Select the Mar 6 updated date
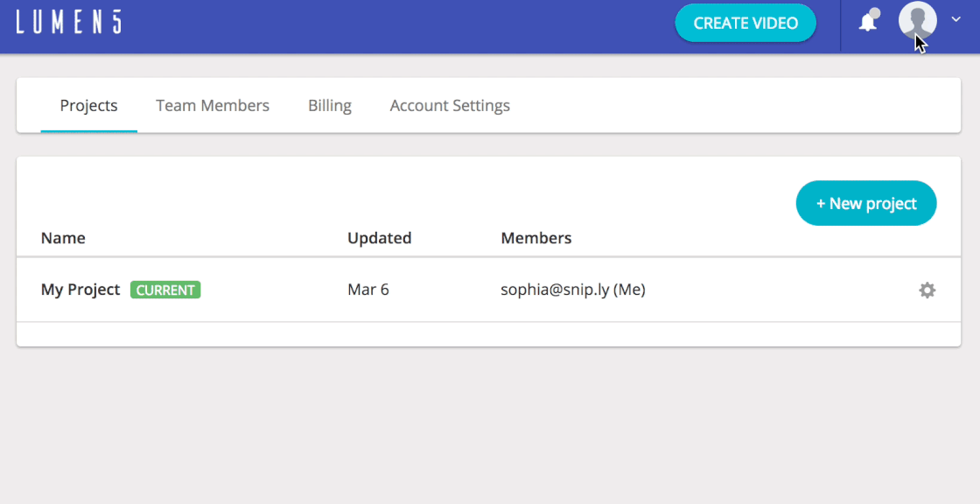This screenshot has width=980, height=504. click(x=367, y=290)
